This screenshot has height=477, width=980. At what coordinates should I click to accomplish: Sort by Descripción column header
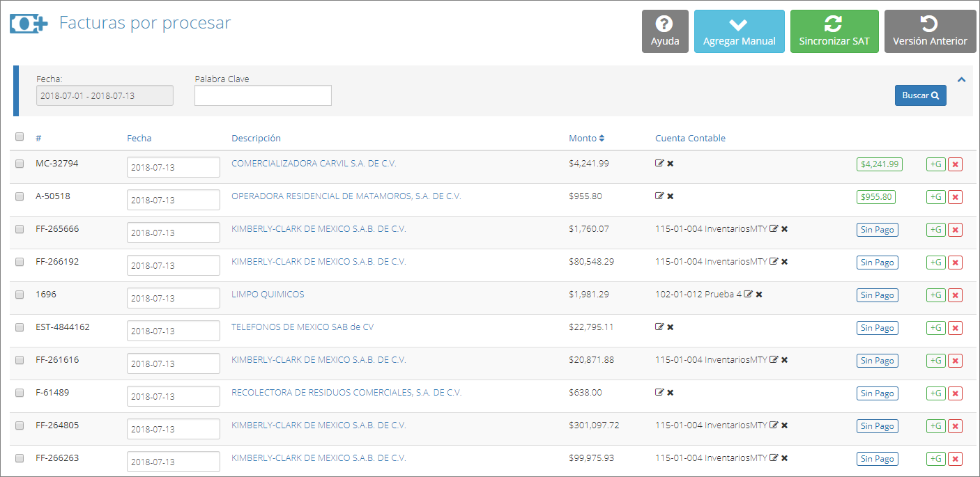point(256,138)
